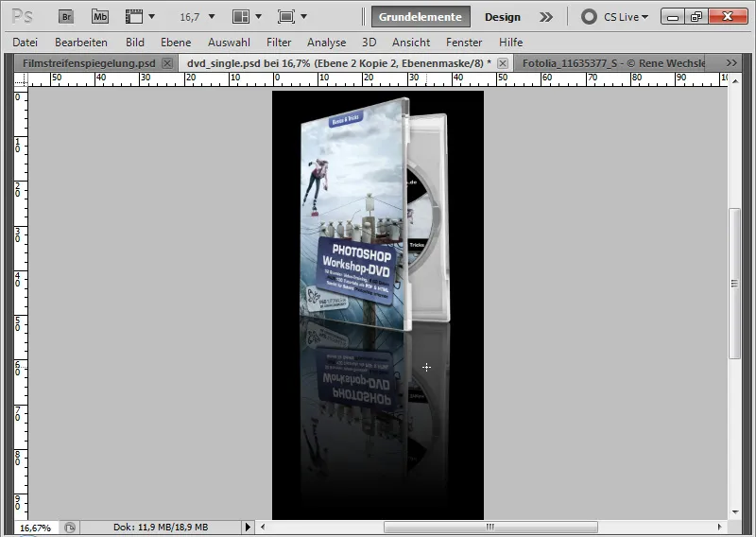This screenshot has width=756, height=537.
Task: Minimize the Photoshop window
Action: click(673, 17)
